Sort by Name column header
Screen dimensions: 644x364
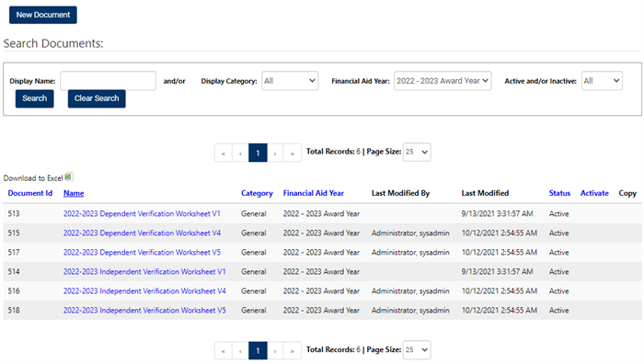[x=74, y=193]
